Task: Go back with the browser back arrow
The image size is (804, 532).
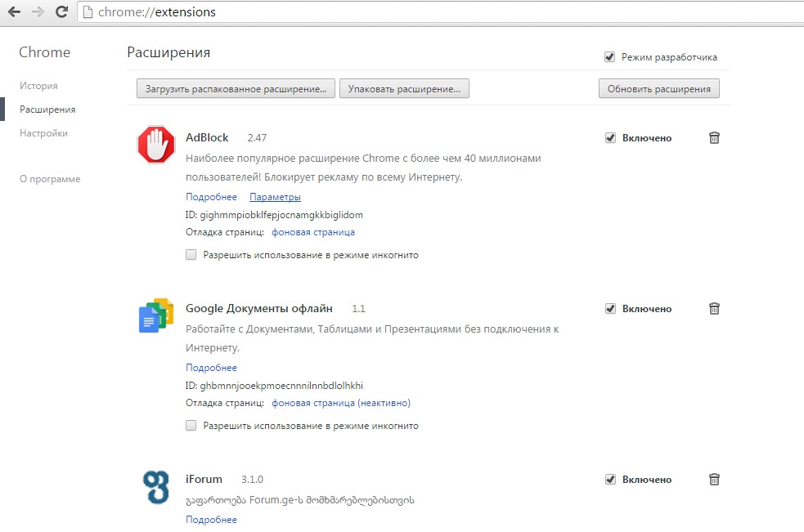Action: point(15,11)
